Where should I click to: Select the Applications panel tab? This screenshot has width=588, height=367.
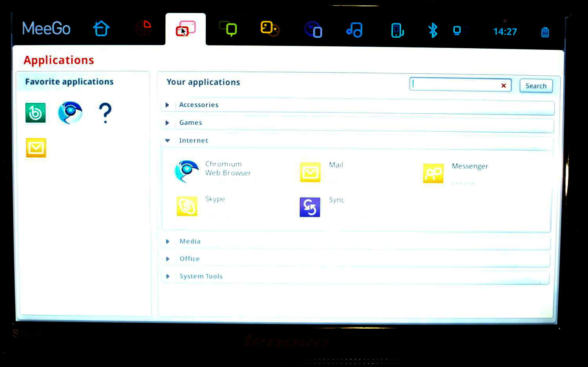(185, 29)
